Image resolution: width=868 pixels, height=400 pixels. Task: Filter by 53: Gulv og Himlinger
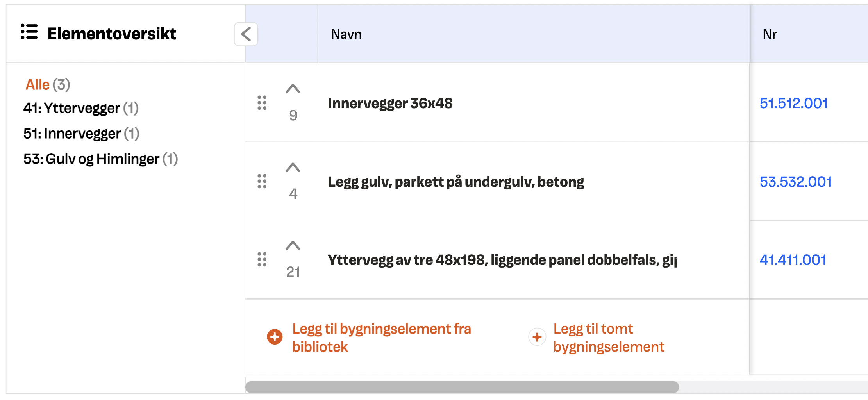(100, 159)
